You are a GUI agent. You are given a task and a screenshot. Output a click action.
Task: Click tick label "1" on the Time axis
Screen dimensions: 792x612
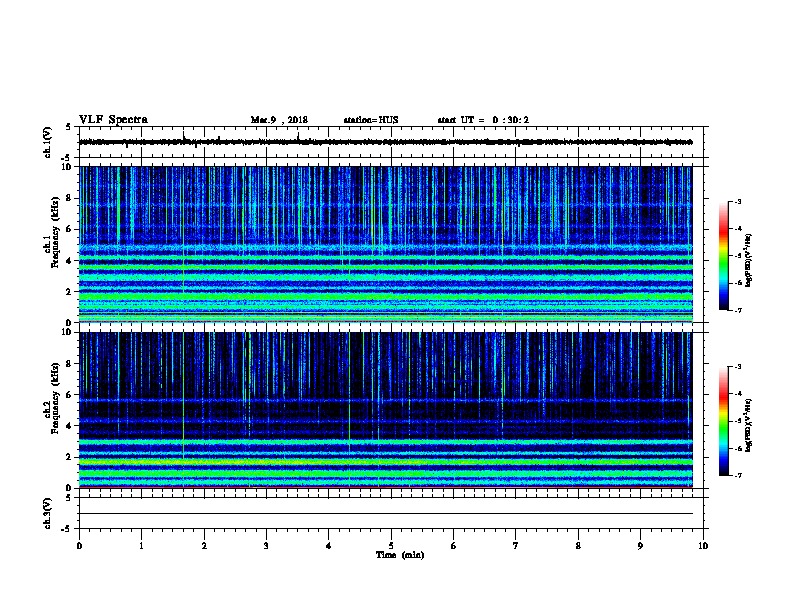(x=141, y=546)
